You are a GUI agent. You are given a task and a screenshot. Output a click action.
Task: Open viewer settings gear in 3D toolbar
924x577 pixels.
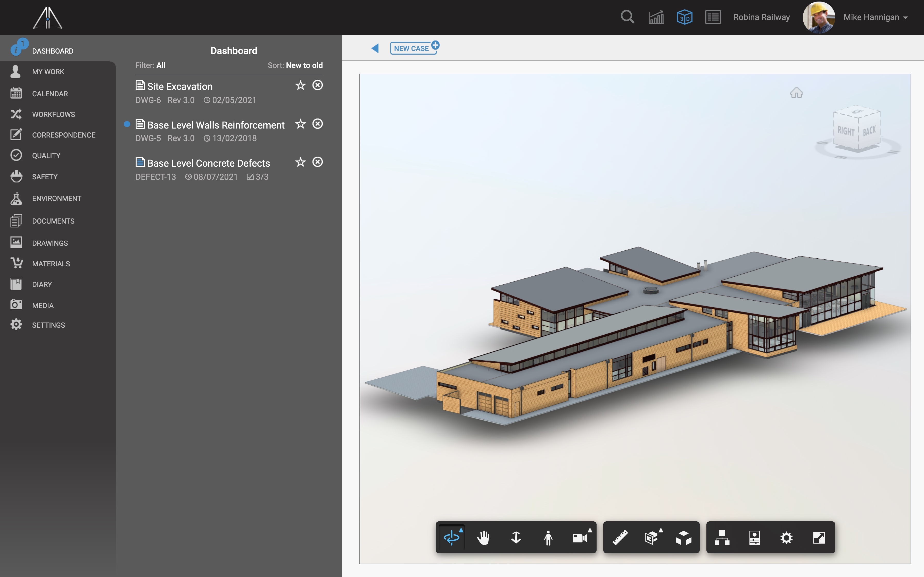pos(786,538)
